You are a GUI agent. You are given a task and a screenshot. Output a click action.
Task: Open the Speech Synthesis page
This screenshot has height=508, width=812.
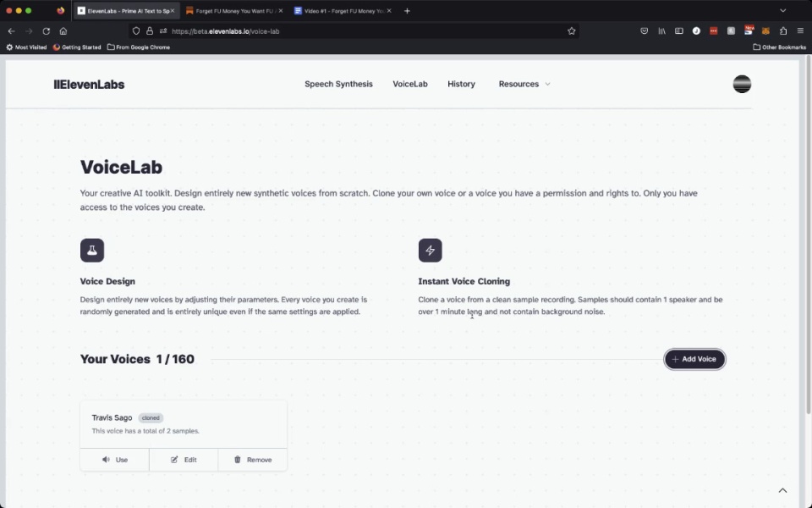click(338, 84)
